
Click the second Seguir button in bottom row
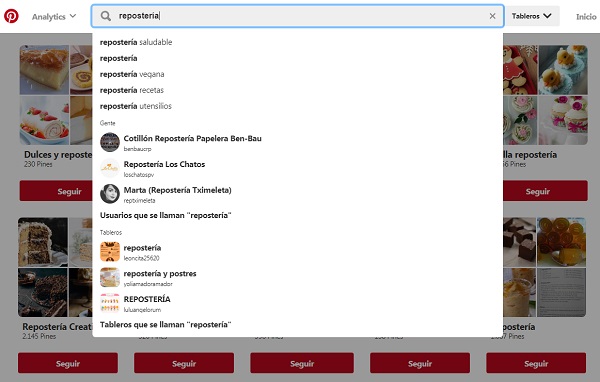pos(184,363)
